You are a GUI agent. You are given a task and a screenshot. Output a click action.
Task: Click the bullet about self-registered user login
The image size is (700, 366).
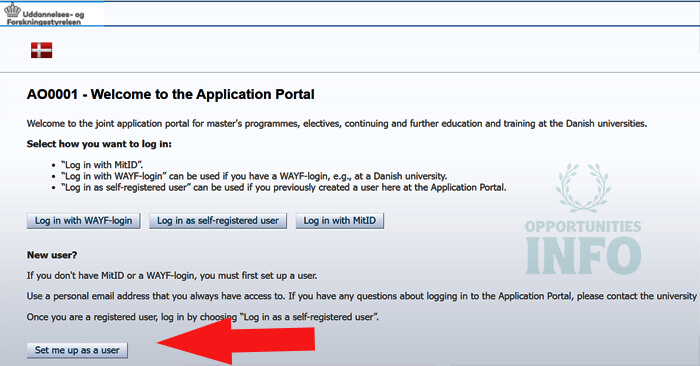click(283, 187)
